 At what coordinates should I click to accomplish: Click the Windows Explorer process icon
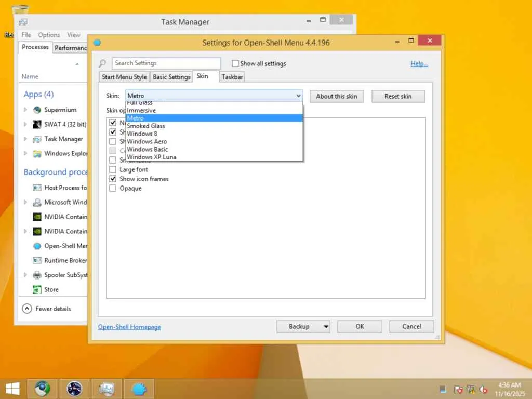coord(37,154)
